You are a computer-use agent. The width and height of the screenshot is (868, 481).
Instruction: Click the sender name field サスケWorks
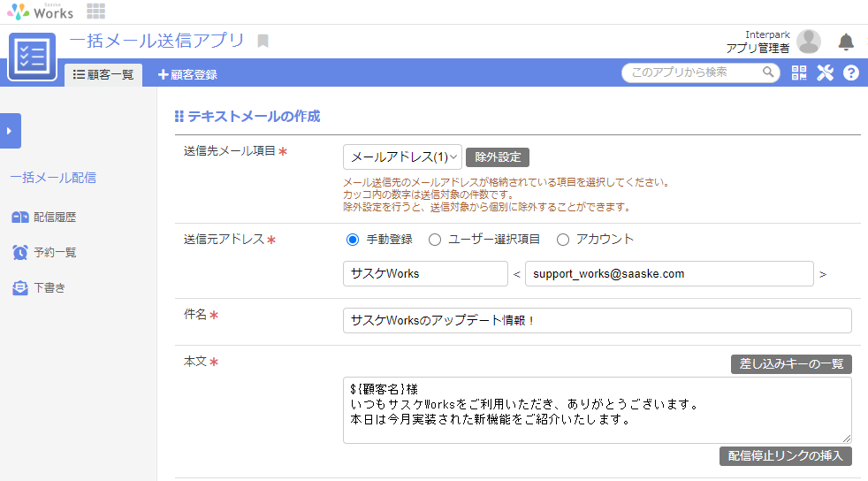click(x=425, y=274)
